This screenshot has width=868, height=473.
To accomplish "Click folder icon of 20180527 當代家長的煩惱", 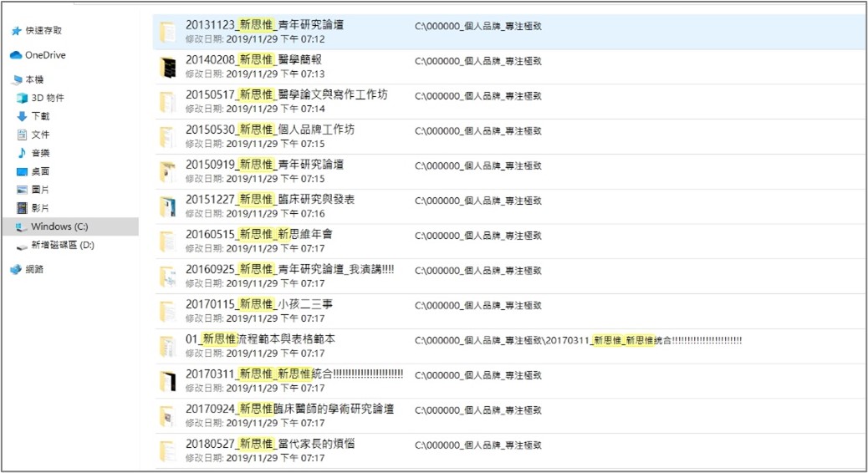I will click(167, 450).
